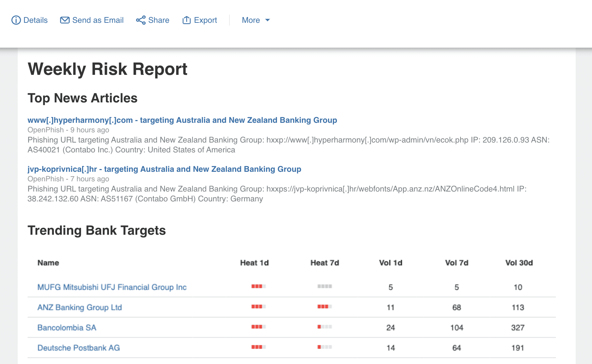Click the Vol 30d column header
Image resolution: width=592 pixels, height=364 pixels.
(x=519, y=263)
